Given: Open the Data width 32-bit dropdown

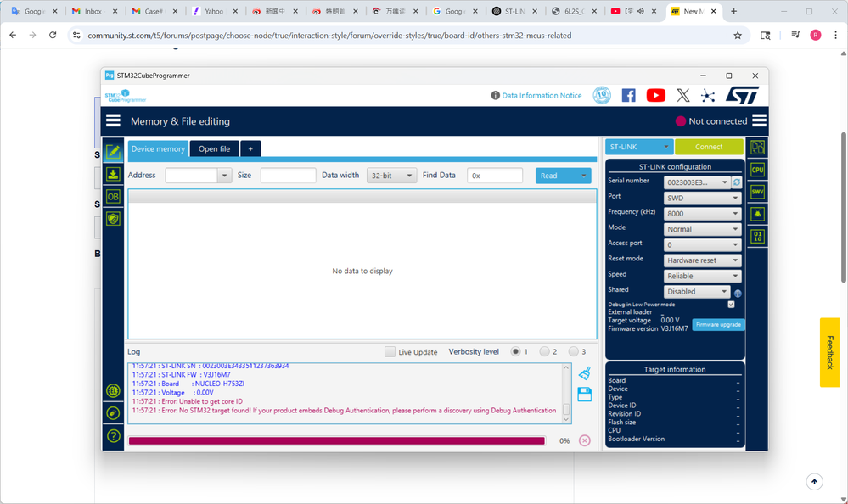Looking at the screenshot, I should [x=391, y=176].
